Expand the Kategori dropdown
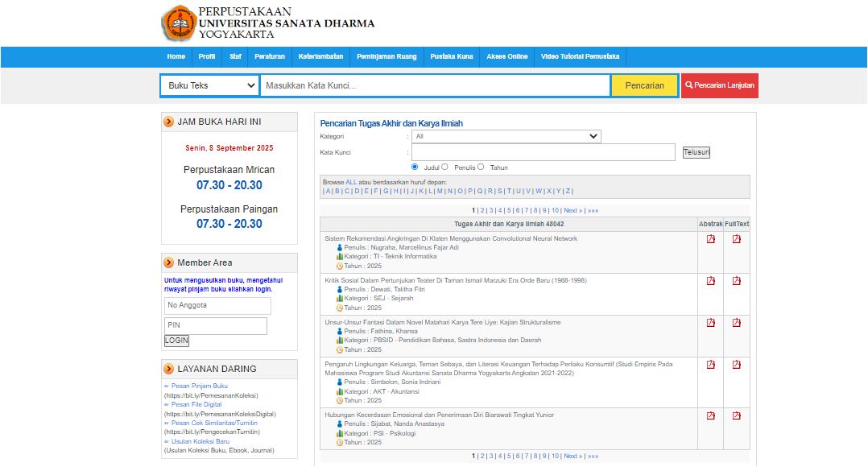Image resolution: width=868 pixels, height=467 pixels. click(506, 137)
